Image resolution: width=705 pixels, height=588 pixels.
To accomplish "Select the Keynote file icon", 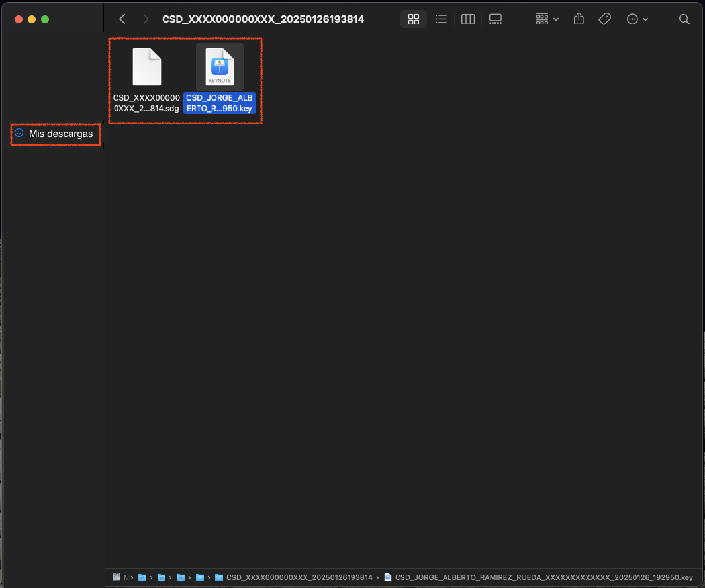I will 219,67.
